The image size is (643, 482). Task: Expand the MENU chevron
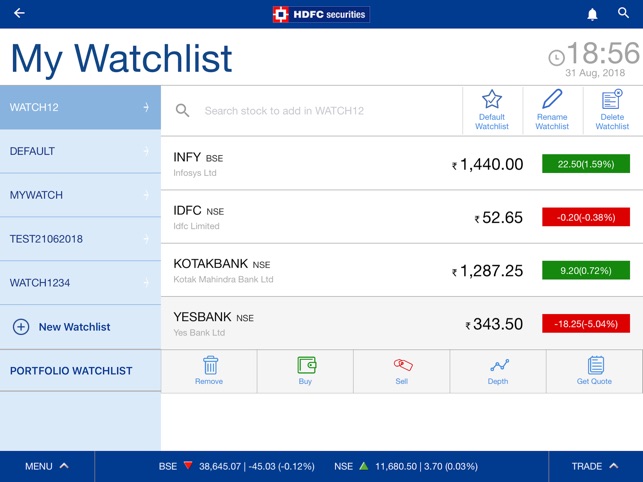point(64,466)
